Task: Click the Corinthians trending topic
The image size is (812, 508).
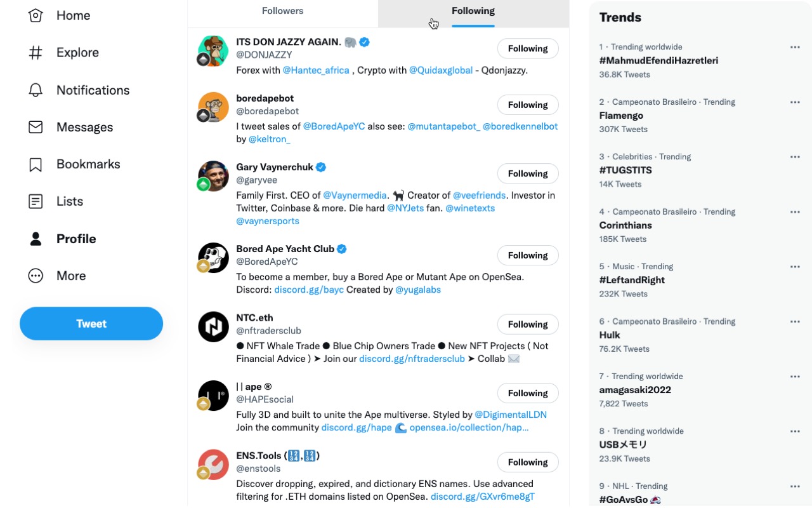Action: pyautogui.click(x=625, y=225)
